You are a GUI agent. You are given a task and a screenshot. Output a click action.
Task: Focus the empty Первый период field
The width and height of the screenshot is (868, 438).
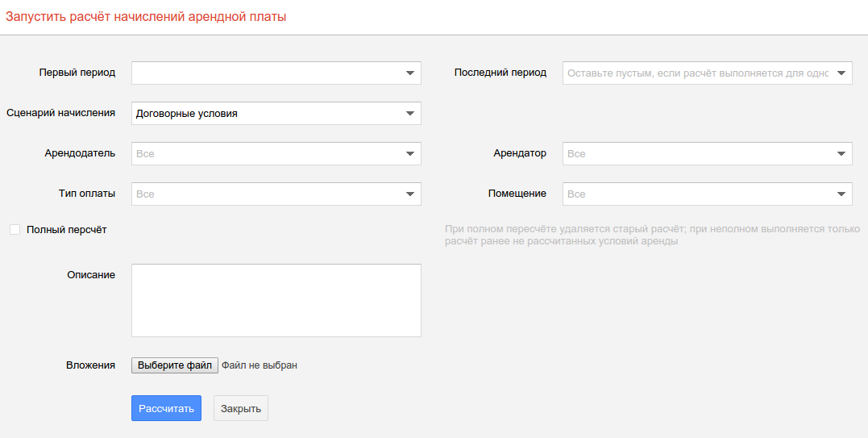[x=266, y=73]
